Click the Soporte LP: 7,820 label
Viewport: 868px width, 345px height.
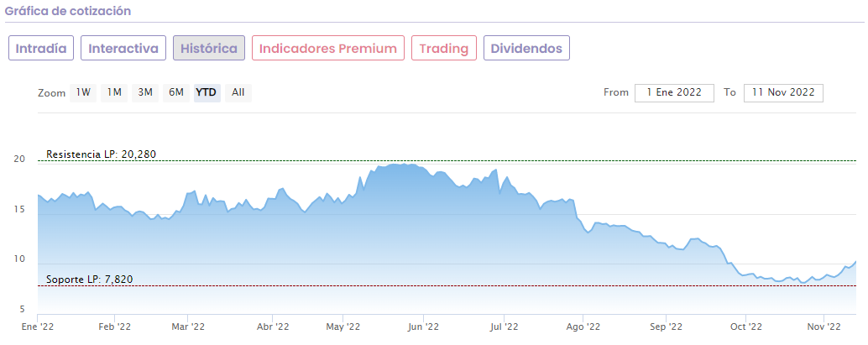click(x=90, y=280)
